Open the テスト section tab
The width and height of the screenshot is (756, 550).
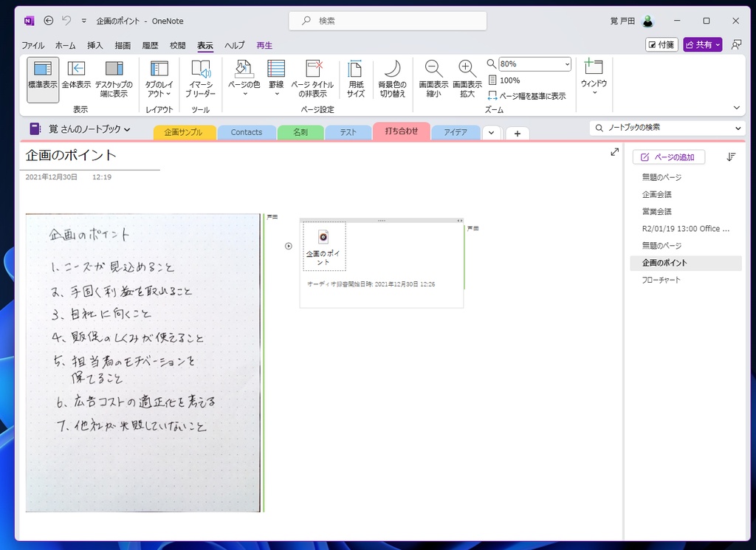[x=348, y=132]
